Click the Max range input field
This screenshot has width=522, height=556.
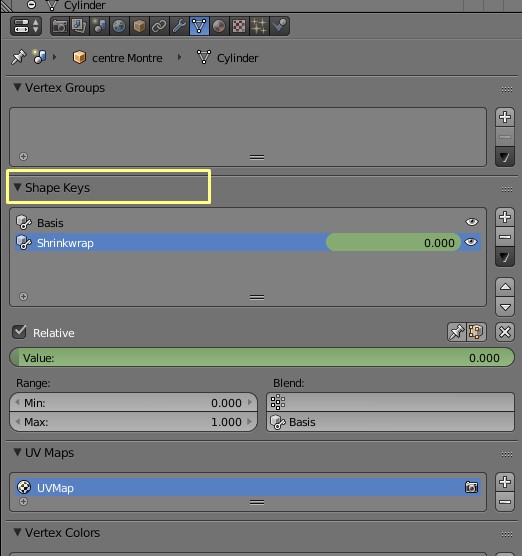coord(133,422)
